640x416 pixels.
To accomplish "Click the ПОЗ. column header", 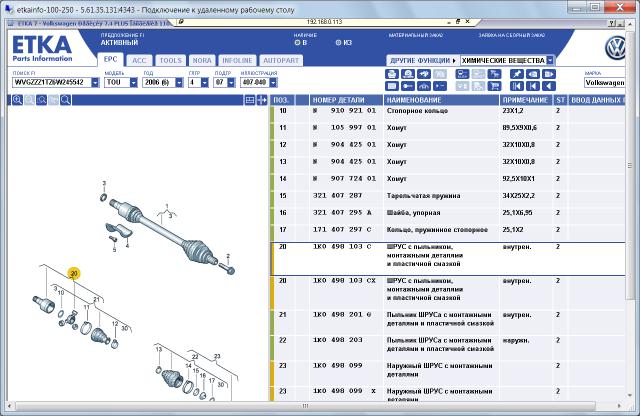I will click(x=282, y=100).
